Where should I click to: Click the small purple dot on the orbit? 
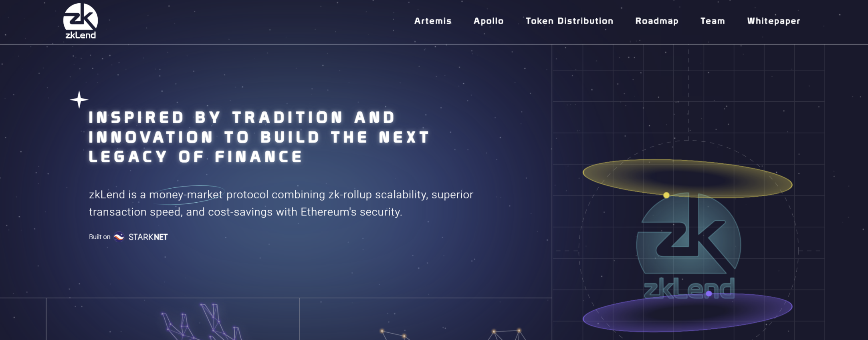click(709, 294)
